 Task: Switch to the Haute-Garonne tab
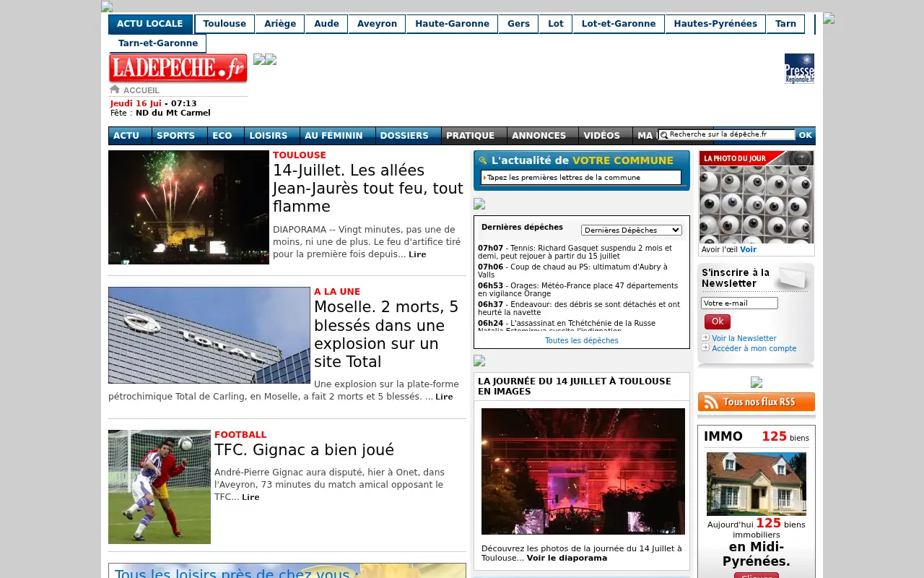tap(452, 24)
